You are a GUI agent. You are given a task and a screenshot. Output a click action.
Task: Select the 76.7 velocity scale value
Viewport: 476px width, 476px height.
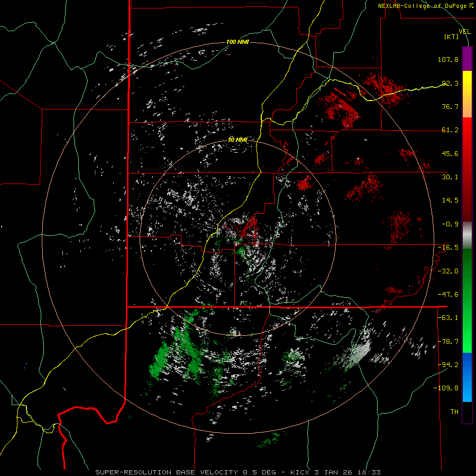pyautogui.click(x=450, y=106)
